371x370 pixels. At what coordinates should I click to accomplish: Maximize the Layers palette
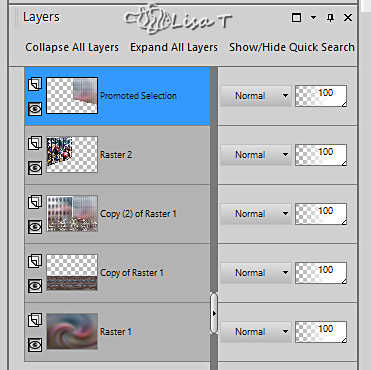pyautogui.click(x=296, y=17)
